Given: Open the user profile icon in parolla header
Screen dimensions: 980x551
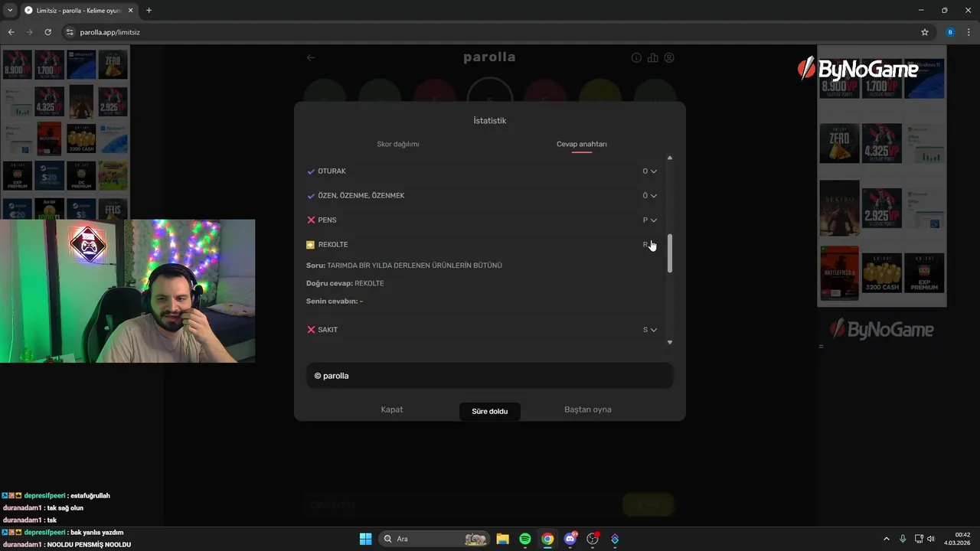Looking at the screenshot, I should coord(669,58).
